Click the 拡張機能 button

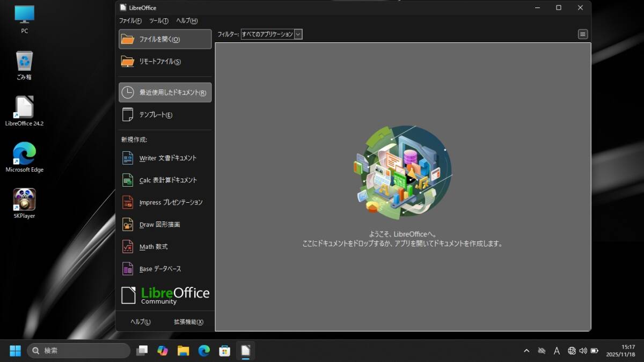click(188, 322)
